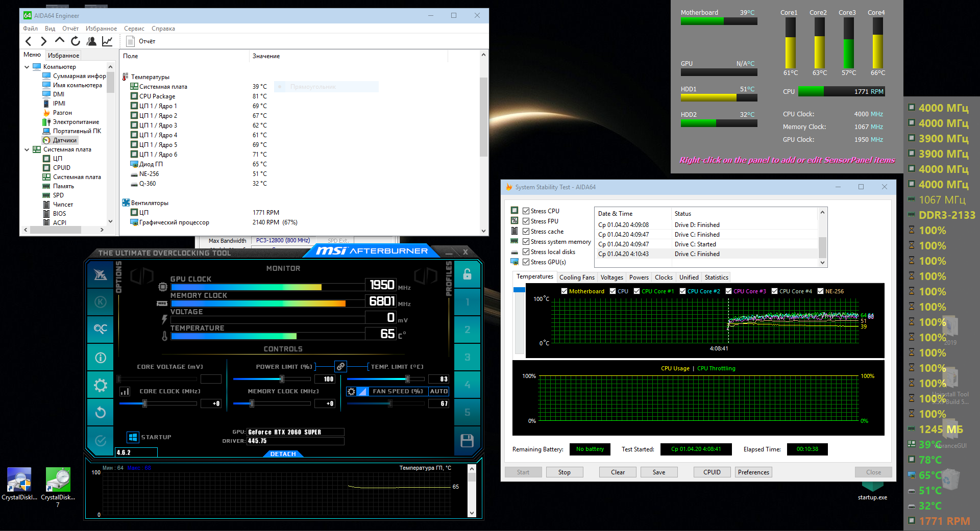Select Afterburner profile 3

(x=467, y=357)
